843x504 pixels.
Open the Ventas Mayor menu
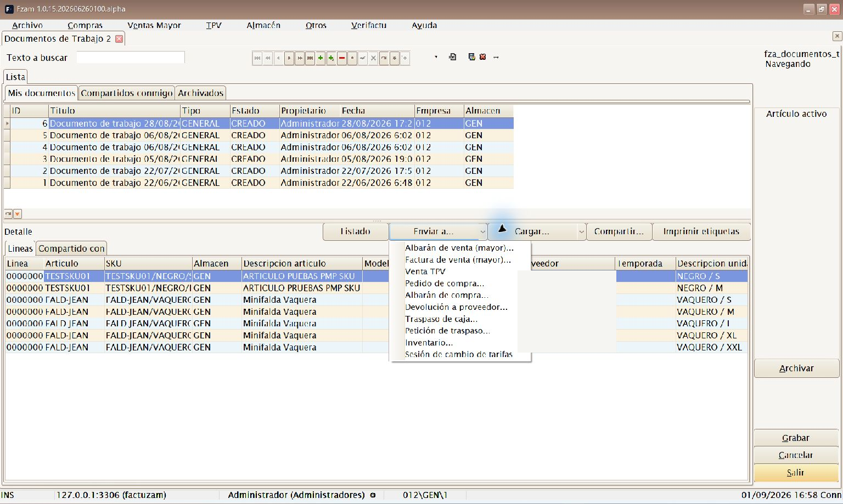154,25
